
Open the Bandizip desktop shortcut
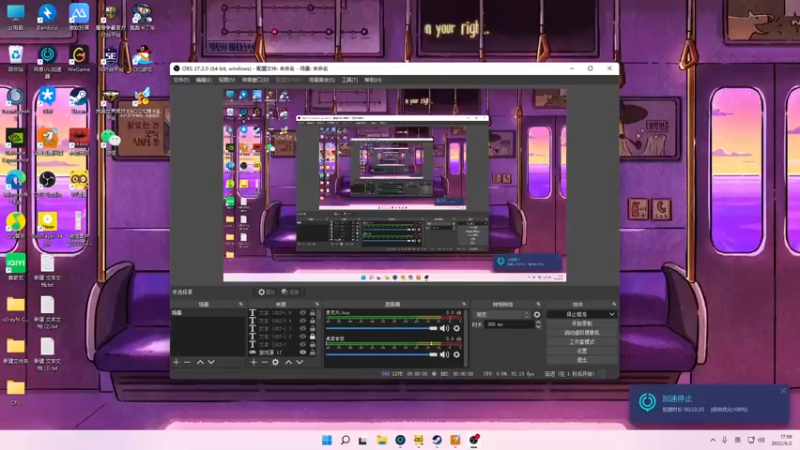point(47,17)
